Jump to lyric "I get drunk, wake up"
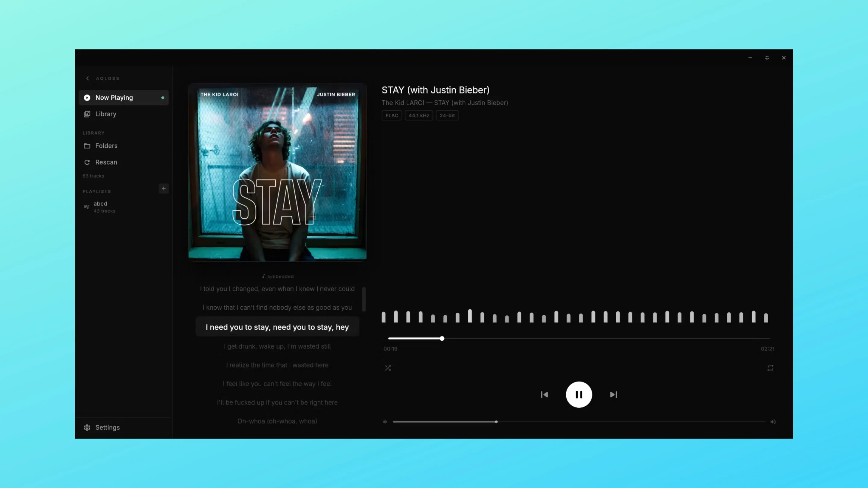The image size is (868, 488). click(x=277, y=346)
